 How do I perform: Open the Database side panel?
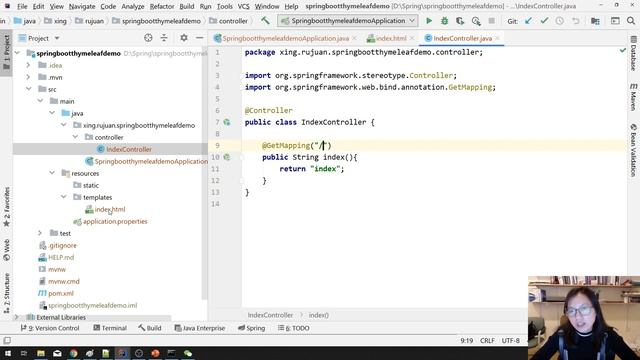pyautogui.click(x=633, y=53)
